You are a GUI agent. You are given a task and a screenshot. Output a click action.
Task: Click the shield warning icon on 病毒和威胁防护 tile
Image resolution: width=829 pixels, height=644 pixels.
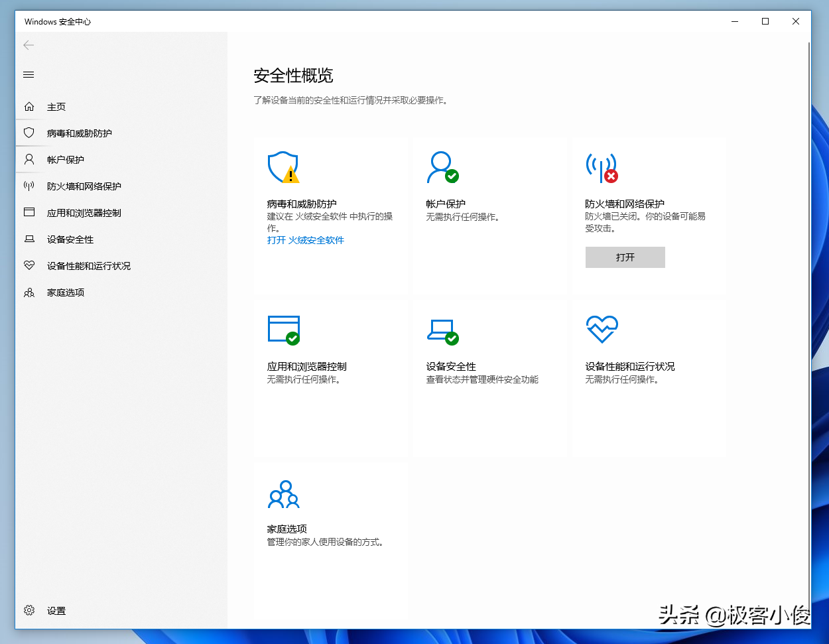click(x=283, y=166)
